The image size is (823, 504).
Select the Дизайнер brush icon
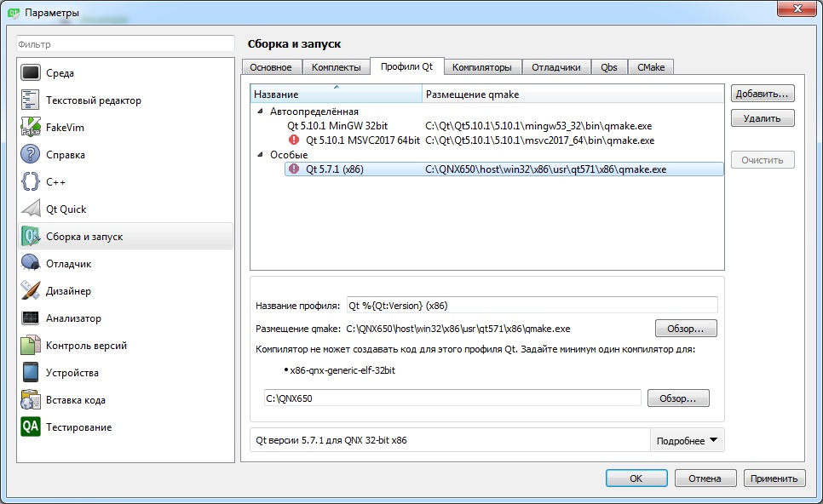tap(31, 290)
